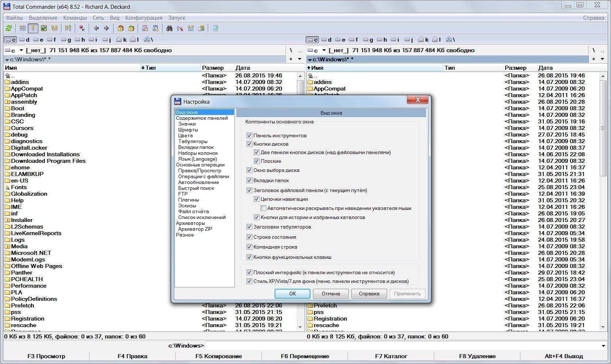Image resolution: width=611 pixels, height=364 pixels.
Task: Uncheck 'Панель инструментов' checkbox
Action: [249, 135]
